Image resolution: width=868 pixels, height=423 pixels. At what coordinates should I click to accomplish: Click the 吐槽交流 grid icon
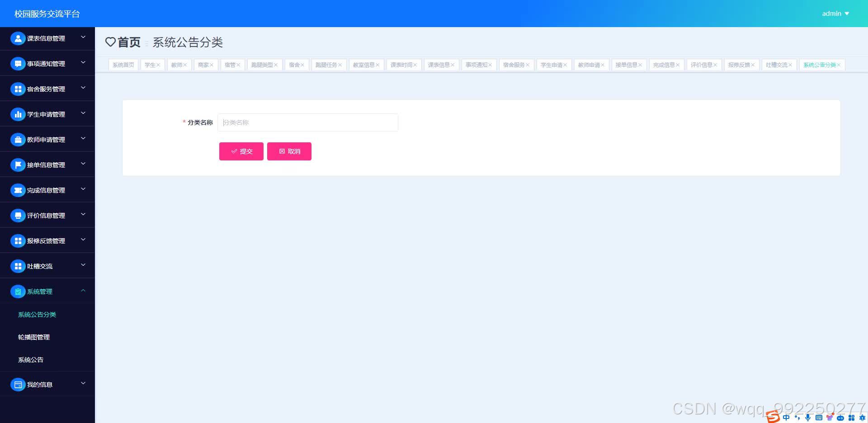pyautogui.click(x=18, y=266)
